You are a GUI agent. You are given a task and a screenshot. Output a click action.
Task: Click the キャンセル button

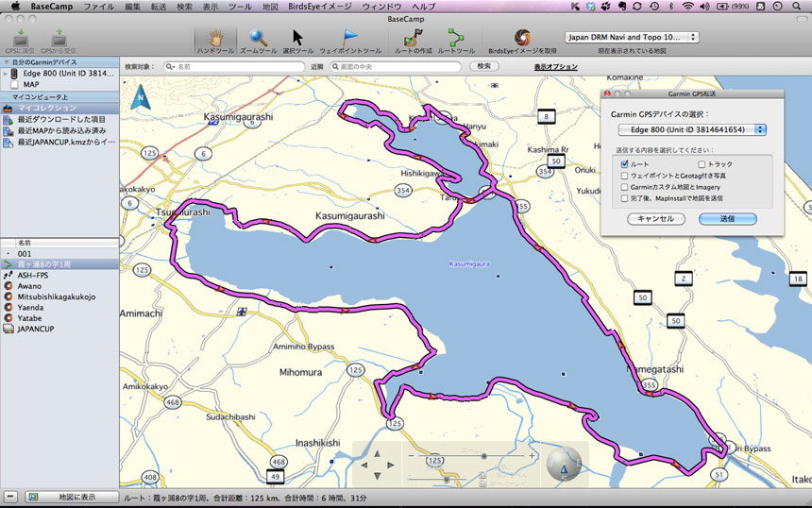click(x=655, y=219)
